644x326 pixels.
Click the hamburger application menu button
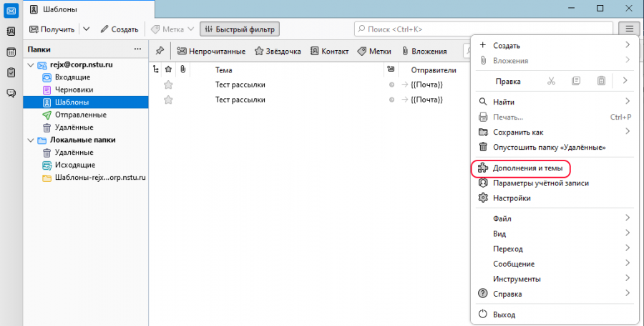coord(629,29)
